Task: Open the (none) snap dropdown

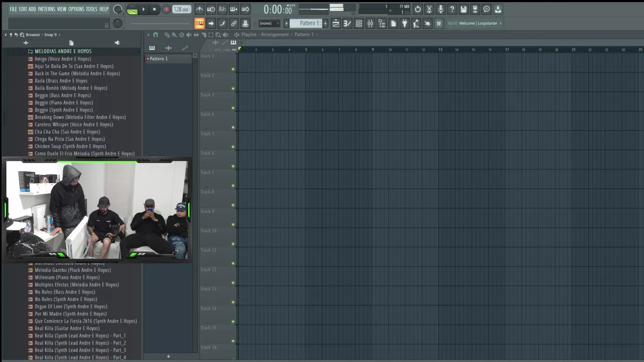Action: coord(269,23)
